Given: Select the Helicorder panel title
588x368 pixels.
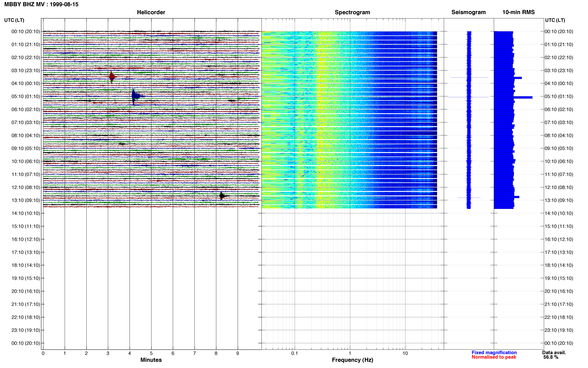Looking at the screenshot, I should click(151, 12).
